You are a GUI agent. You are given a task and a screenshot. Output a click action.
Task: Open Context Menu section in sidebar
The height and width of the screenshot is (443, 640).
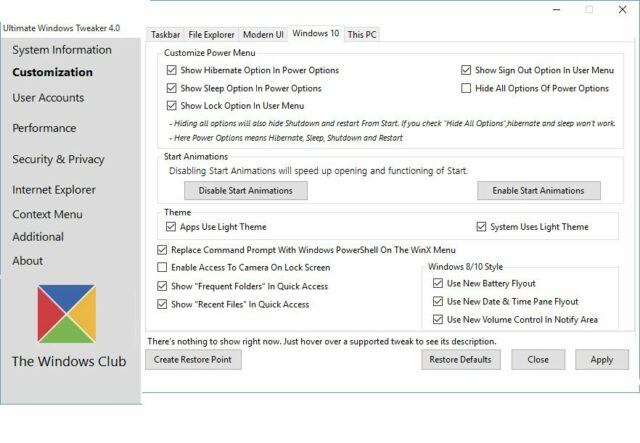(x=47, y=214)
